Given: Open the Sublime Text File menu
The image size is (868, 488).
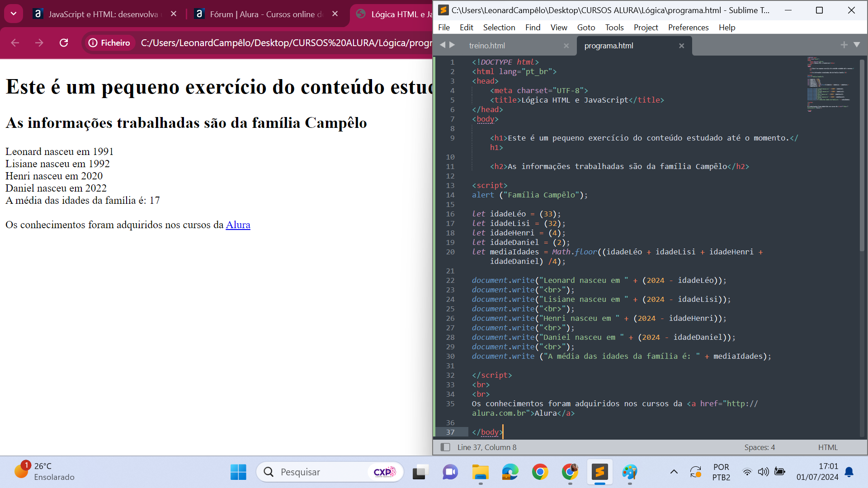Looking at the screenshot, I should [444, 28].
